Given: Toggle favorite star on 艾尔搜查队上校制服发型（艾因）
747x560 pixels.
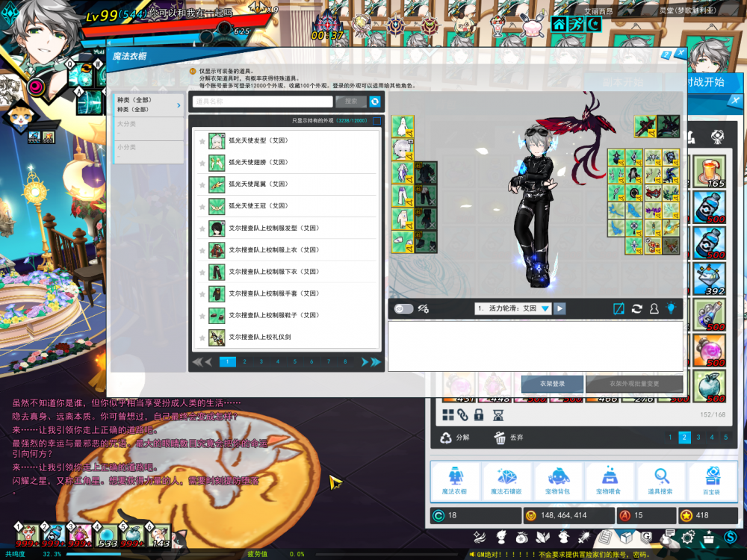Looking at the screenshot, I should [202, 229].
